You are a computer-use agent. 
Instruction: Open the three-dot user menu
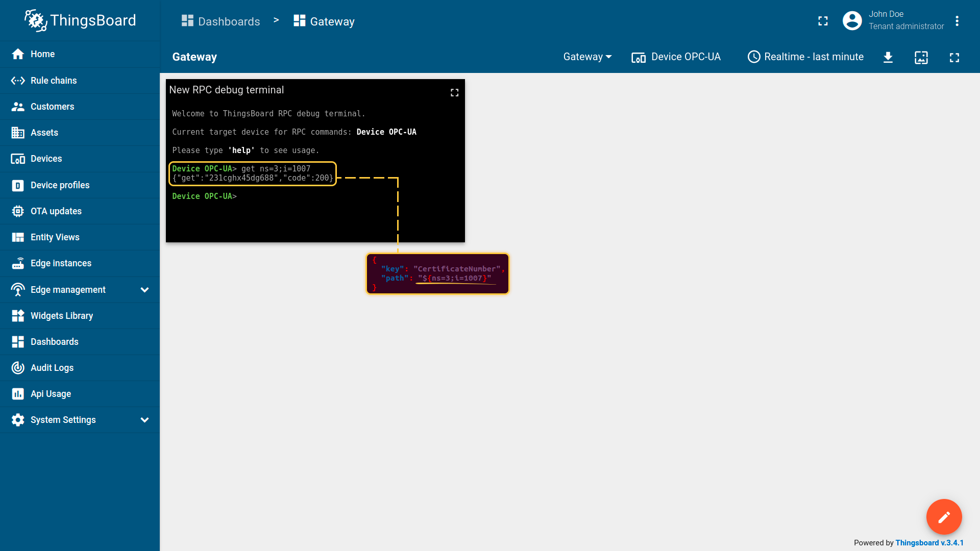957,21
